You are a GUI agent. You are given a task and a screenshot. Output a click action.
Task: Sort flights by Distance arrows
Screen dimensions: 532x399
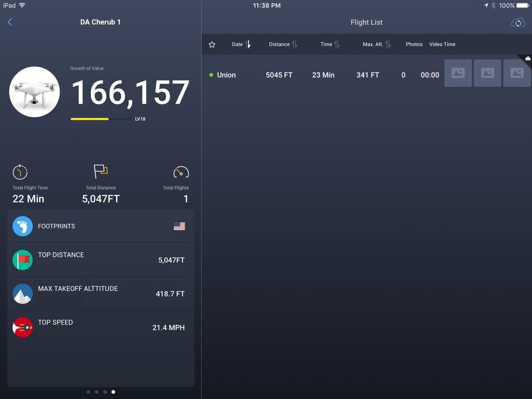point(294,44)
